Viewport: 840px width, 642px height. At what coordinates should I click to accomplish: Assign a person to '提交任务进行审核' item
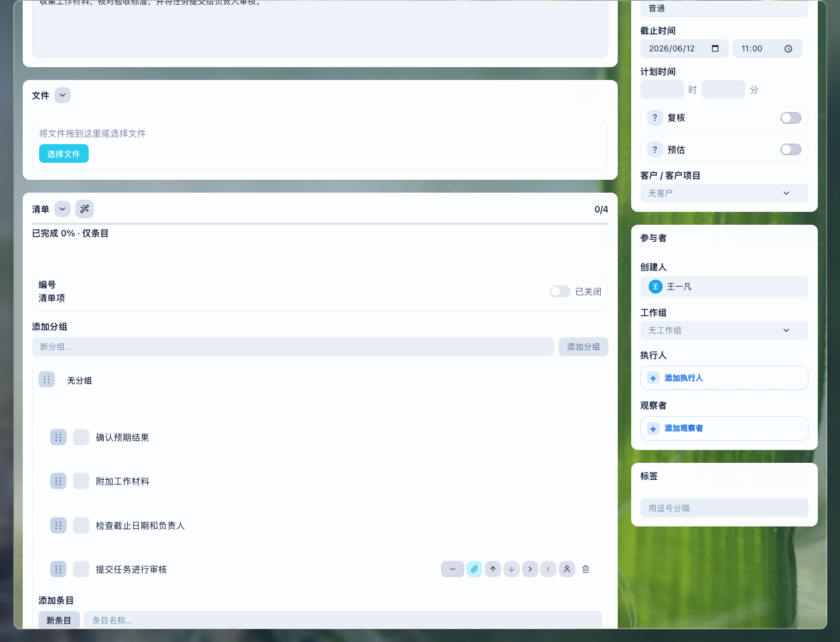[x=567, y=569]
